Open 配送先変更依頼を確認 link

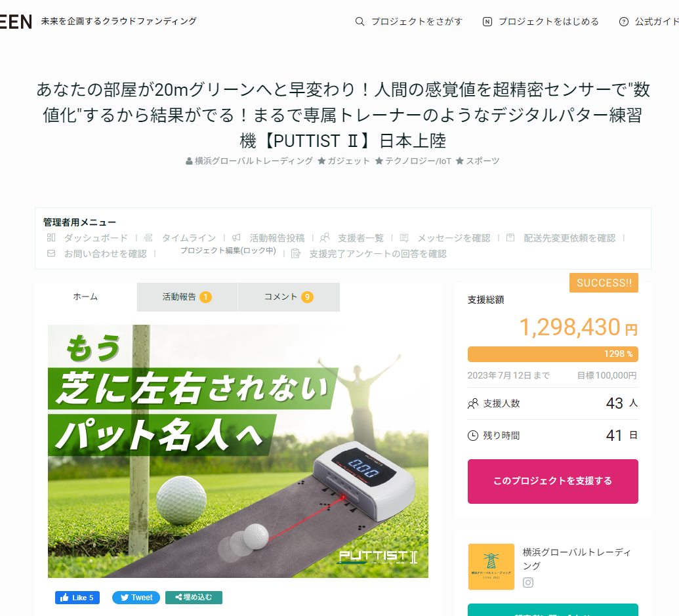pos(569,238)
